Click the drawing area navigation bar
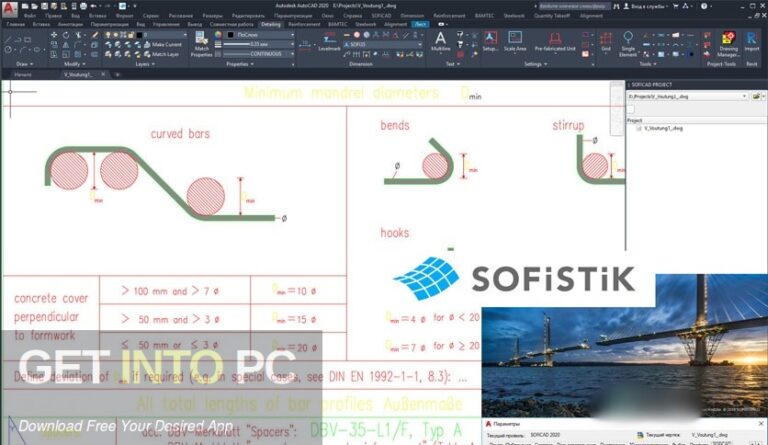This screenshot has height=445, width=768. point(617,109)
